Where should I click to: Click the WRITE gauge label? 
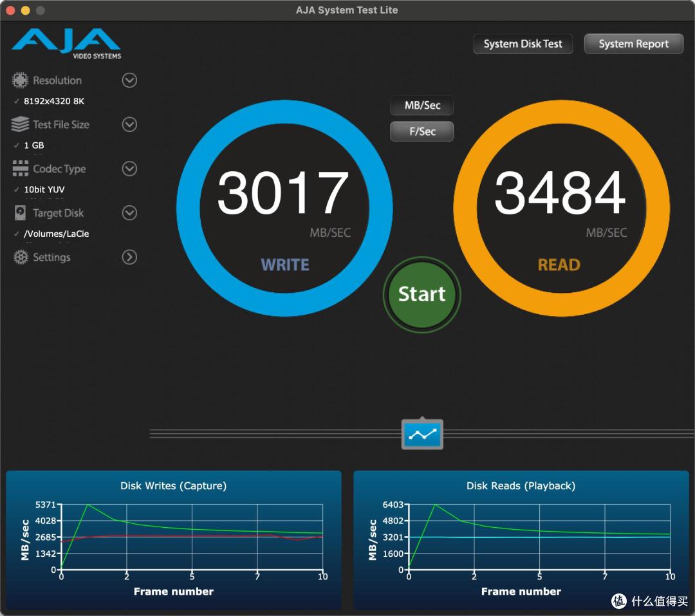point(285,265)
